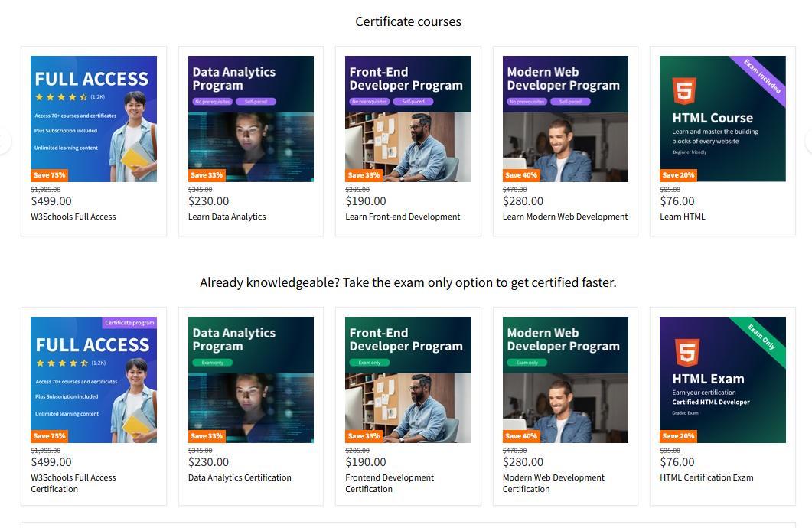This screenshot has width=812, height=528.
Task: Open the HTML Certification Exam link
Action: (x=706, y=477)
